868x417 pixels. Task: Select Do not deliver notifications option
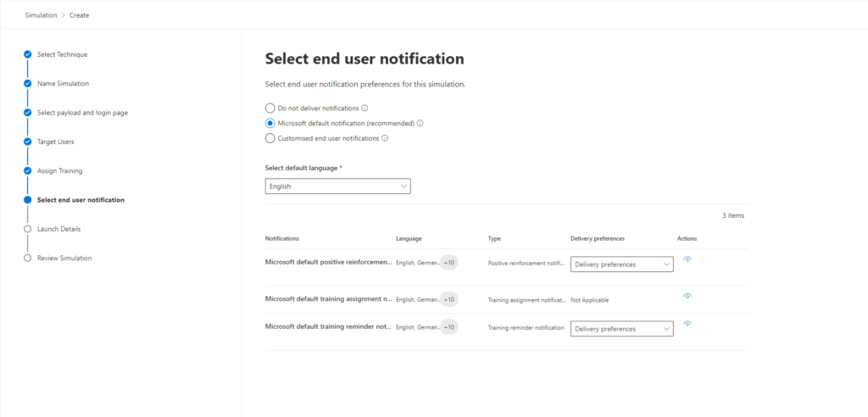coord(270,108)
